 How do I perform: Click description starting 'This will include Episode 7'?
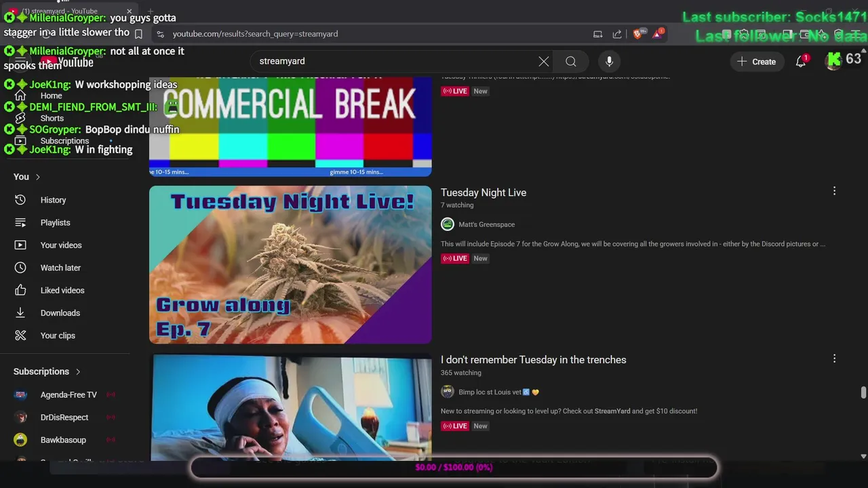[x=633, y=244]
